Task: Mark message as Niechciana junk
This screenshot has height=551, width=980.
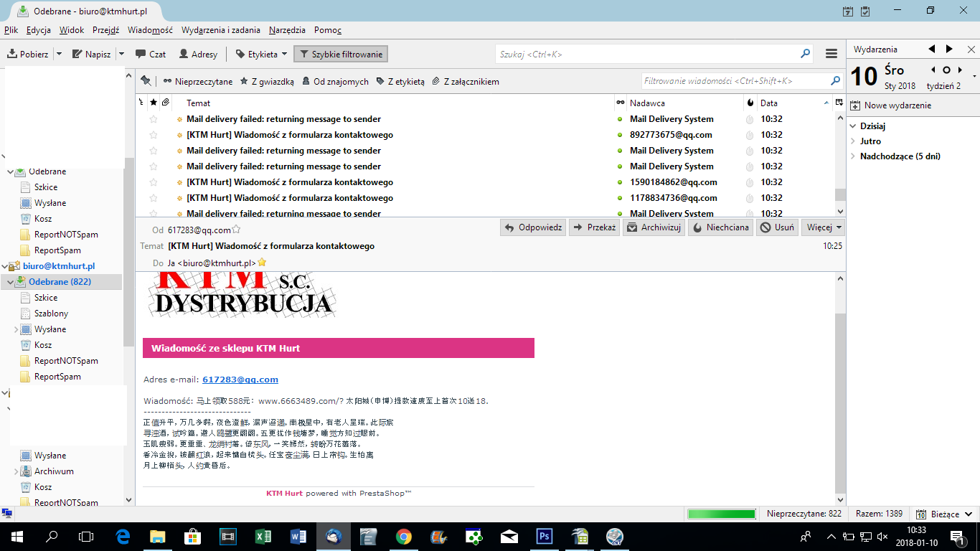Action: 720,227
